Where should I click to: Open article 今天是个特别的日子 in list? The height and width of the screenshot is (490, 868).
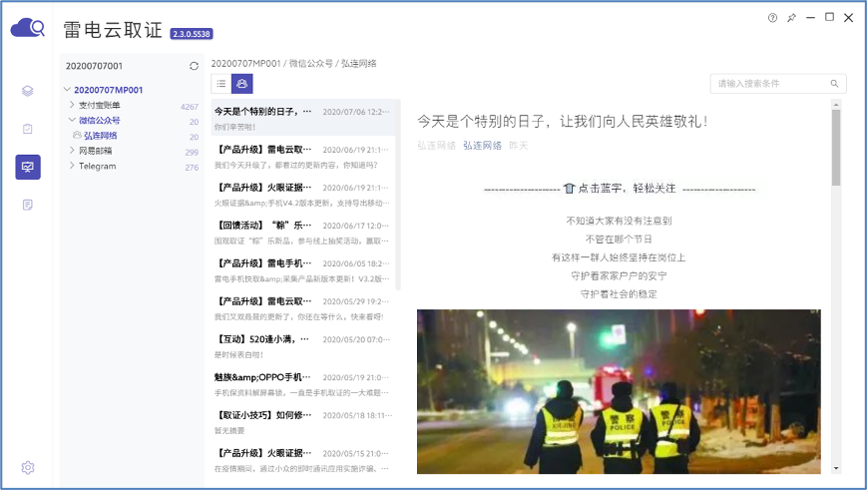pyautogui.click(x=303, y=118)
